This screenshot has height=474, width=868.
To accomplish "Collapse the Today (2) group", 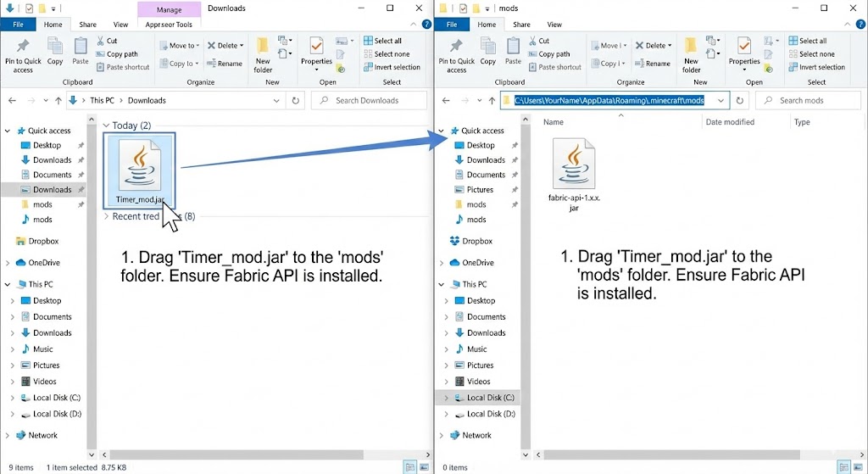I will 106,125.
